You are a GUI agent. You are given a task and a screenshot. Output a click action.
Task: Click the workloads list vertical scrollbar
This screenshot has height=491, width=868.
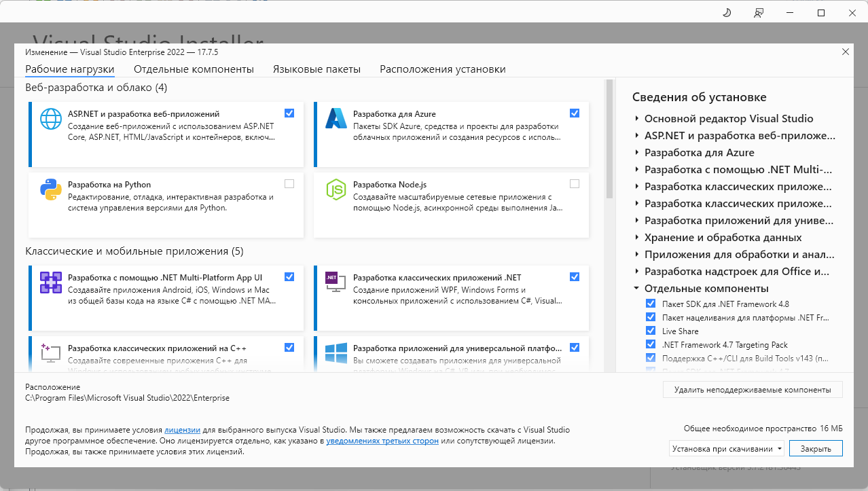click(x=609, y=139)
